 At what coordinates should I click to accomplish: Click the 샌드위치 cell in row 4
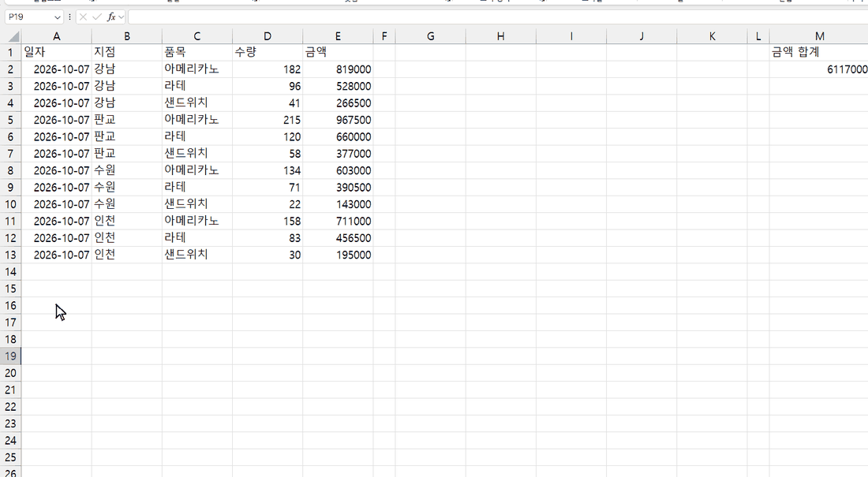(x=197, y=103)
